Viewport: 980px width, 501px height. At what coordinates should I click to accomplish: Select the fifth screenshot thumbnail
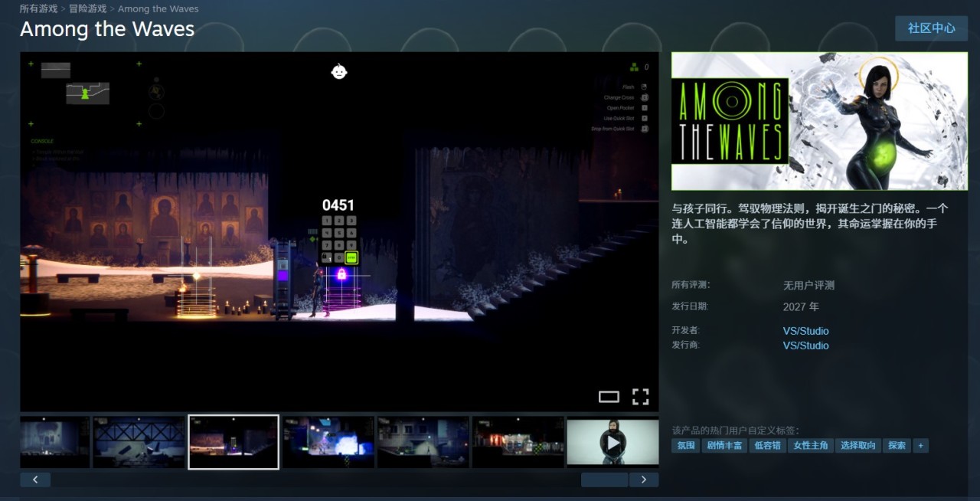coord(423,442)
